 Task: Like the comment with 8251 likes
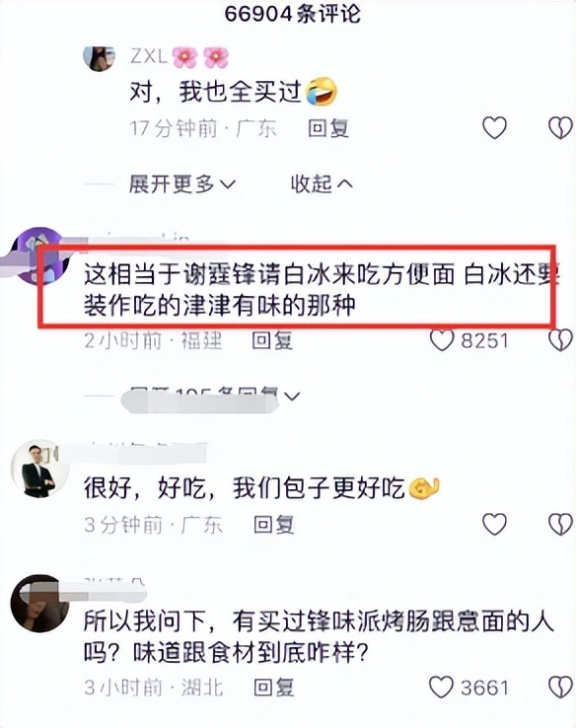pyautogui.click(x=442, y=340)
